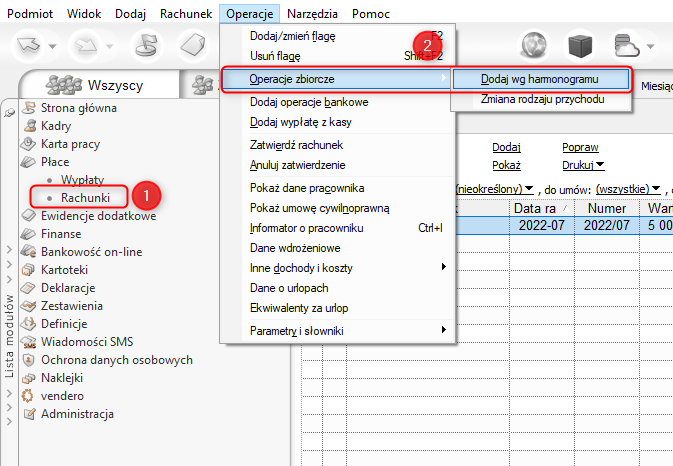Click the Dodaj link in list toolbar
673x466 pixels.
click(x=506, y=147)
